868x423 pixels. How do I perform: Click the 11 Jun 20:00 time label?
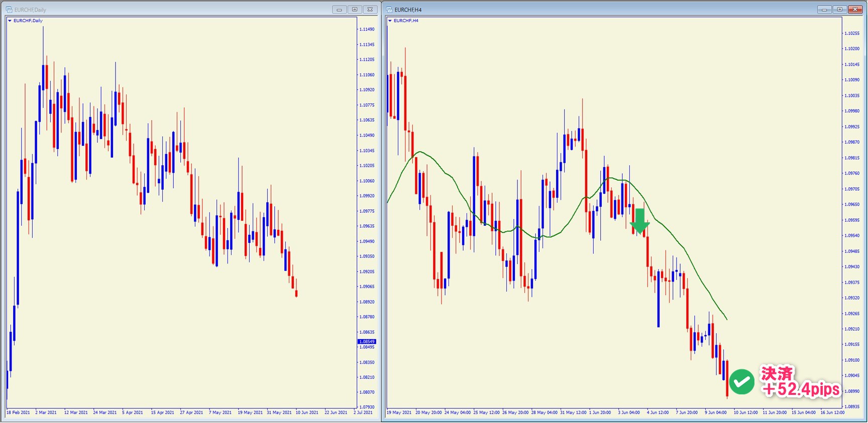[x=775, y=412]
